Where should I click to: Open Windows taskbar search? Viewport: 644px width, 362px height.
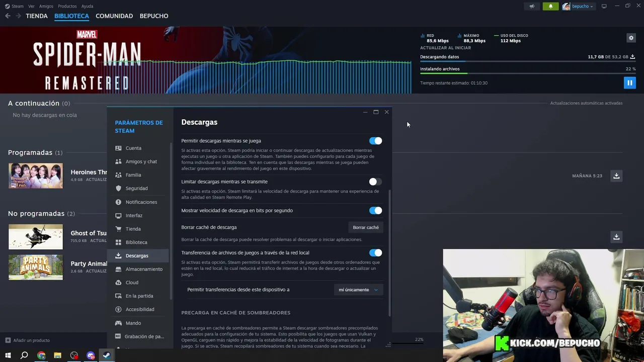tap(24, 355)
